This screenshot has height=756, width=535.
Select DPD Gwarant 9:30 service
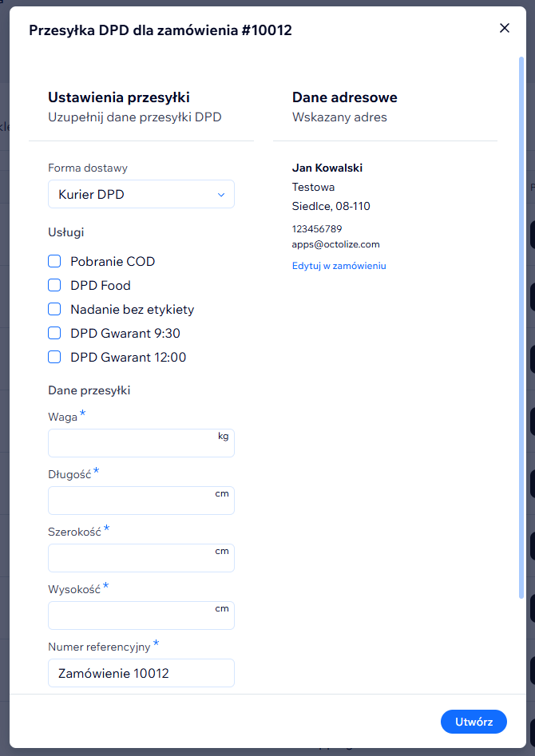click(54, 333)
